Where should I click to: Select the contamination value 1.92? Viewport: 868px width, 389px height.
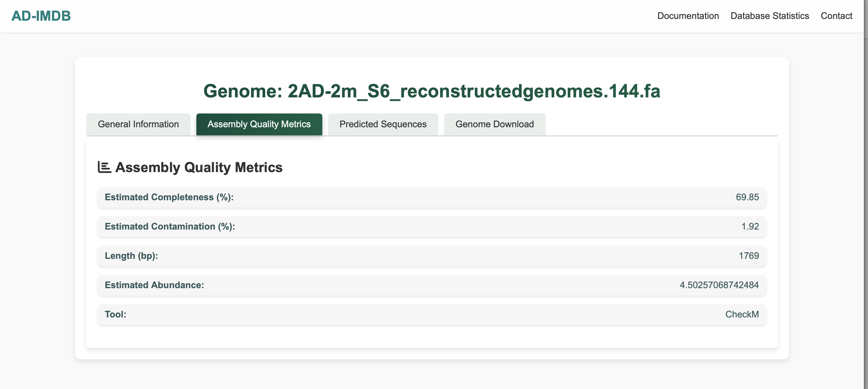750,226
